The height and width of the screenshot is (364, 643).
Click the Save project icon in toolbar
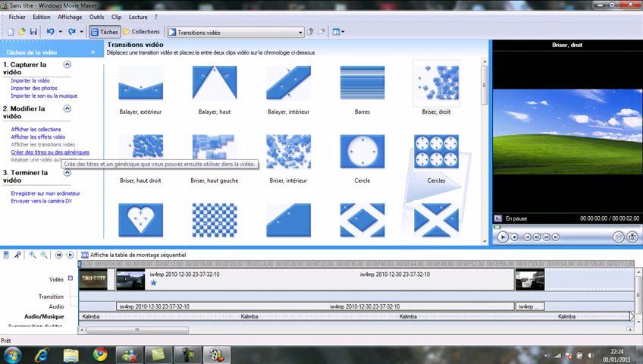click(x=35, y=32)
